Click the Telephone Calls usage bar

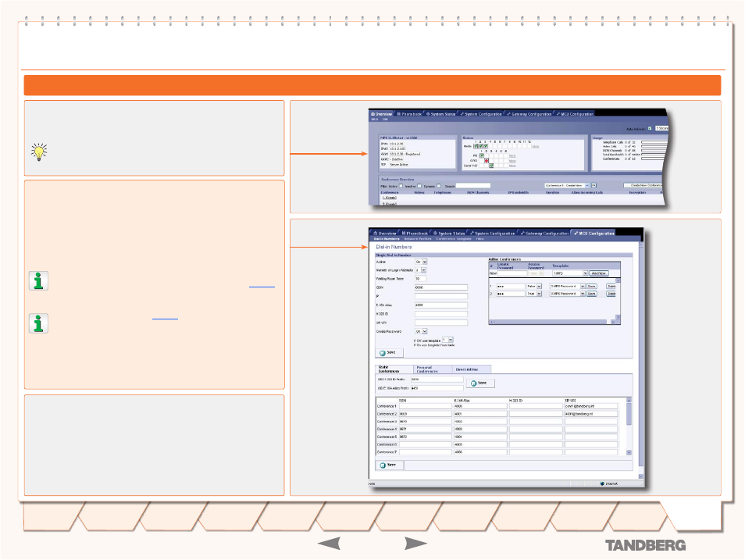(x=654, y=141)
